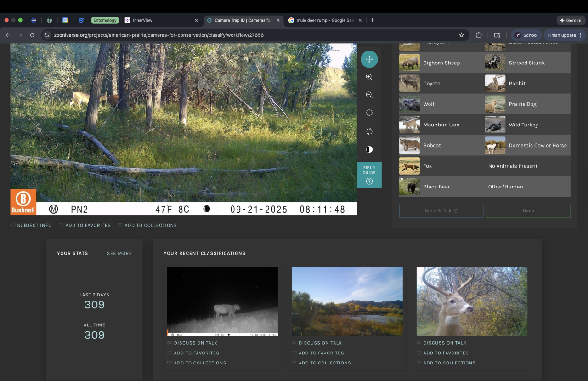Select Coyote from the species list
This screenshot has width=588, height=381.
point(431,84)
